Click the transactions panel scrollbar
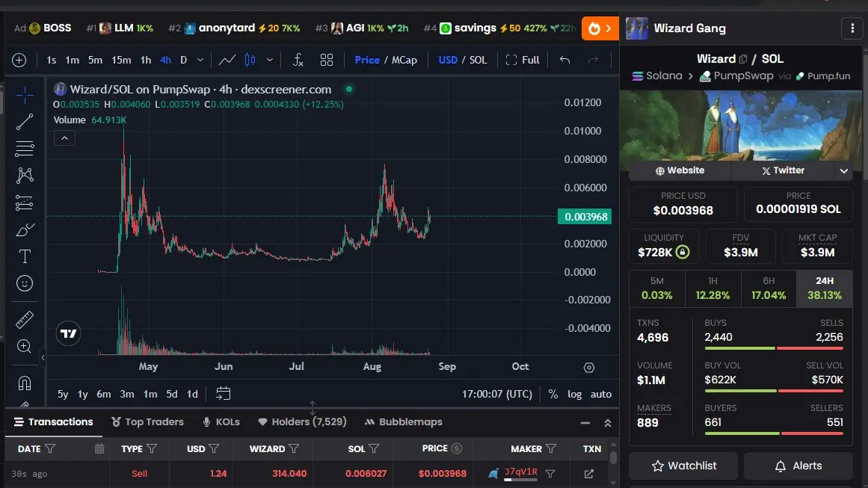 [613, 457]
